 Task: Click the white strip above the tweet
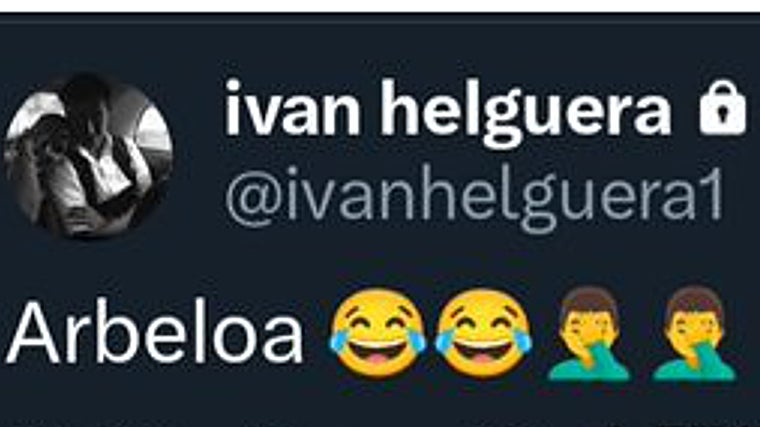[x=380, y=6]
